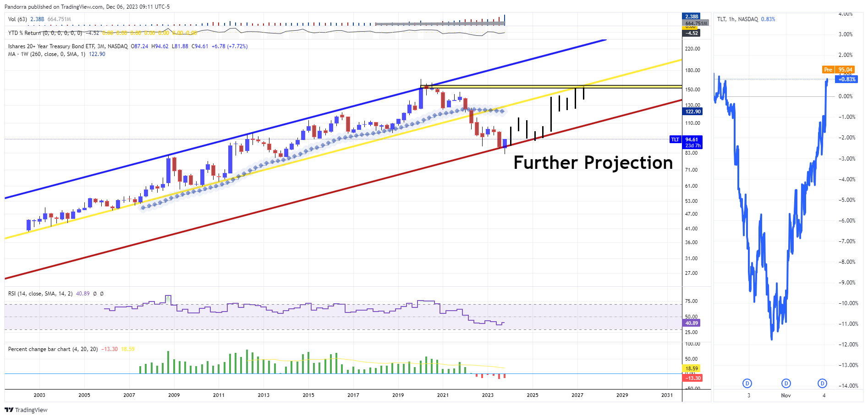The image size is (868, 418).
Task: Click the 664.751M volume legend value
Action: [59, 19]
